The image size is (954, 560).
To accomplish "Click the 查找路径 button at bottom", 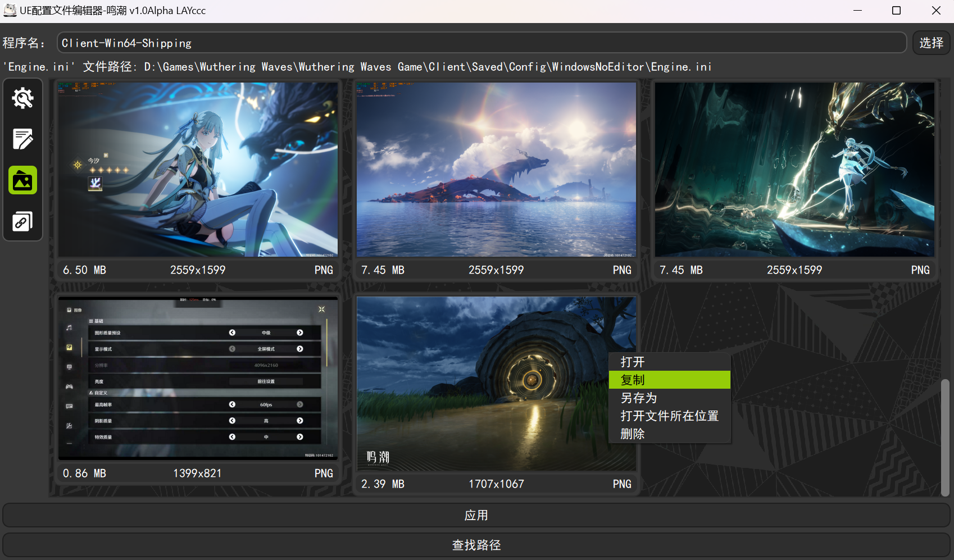I will pos(476,544).
